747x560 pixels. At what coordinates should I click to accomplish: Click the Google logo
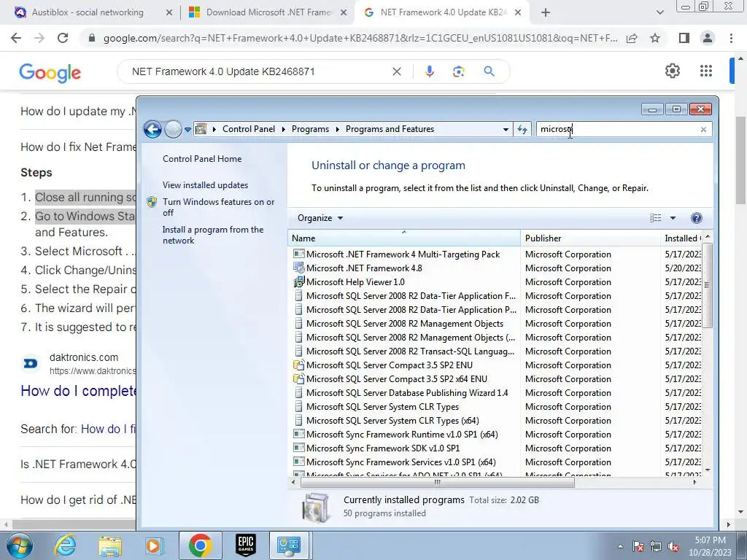click(x=50, y=72)
